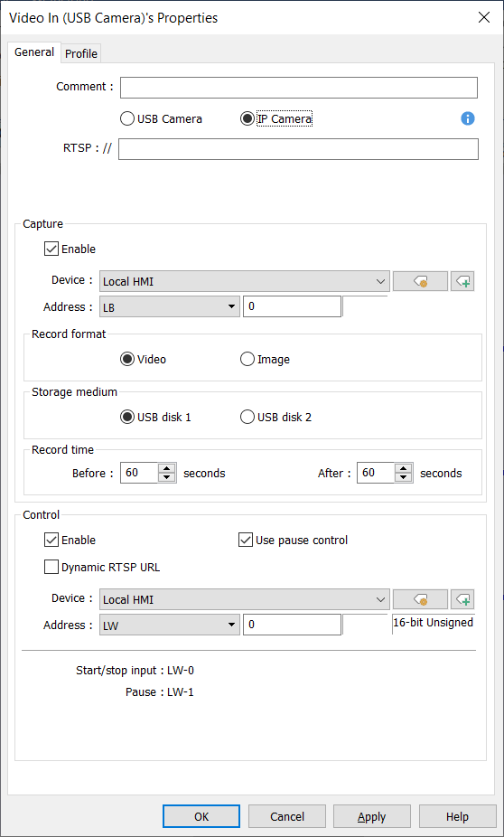
Task: Click the Apply button
Action: click(x=372, y=817)
